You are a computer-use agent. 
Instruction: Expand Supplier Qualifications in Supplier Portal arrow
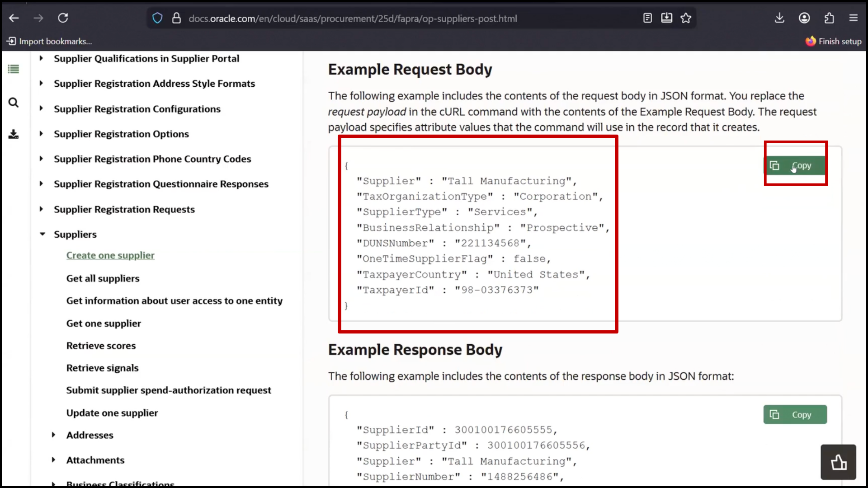click(x=41, y=58)
